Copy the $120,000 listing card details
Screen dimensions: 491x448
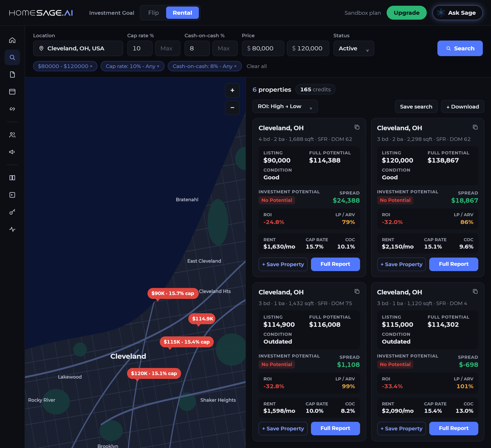click(x=475, y=127)
